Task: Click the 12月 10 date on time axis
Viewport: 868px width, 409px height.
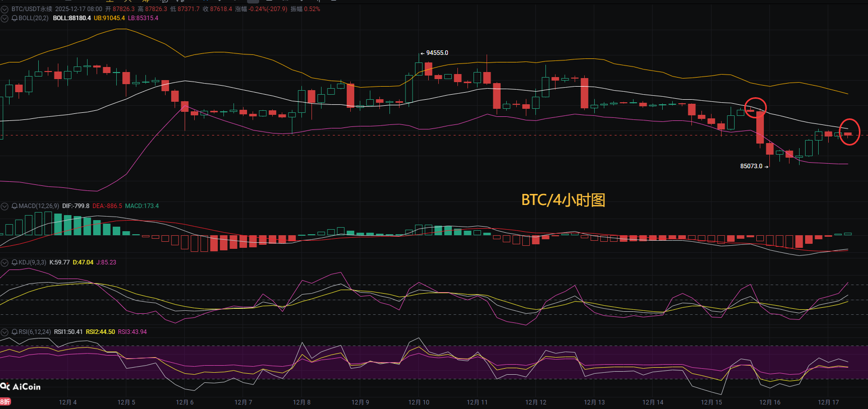Action: pos(419,402)
